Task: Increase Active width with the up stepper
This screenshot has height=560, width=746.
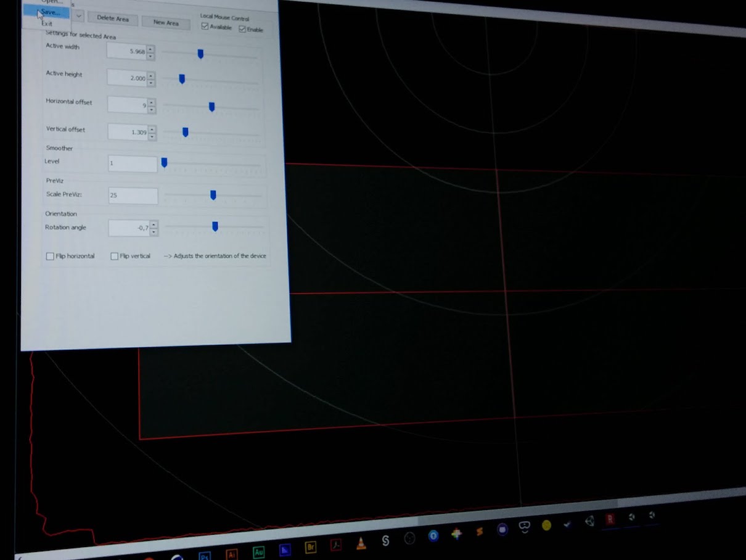Action: pyautogui.click(x=150, y=48)
